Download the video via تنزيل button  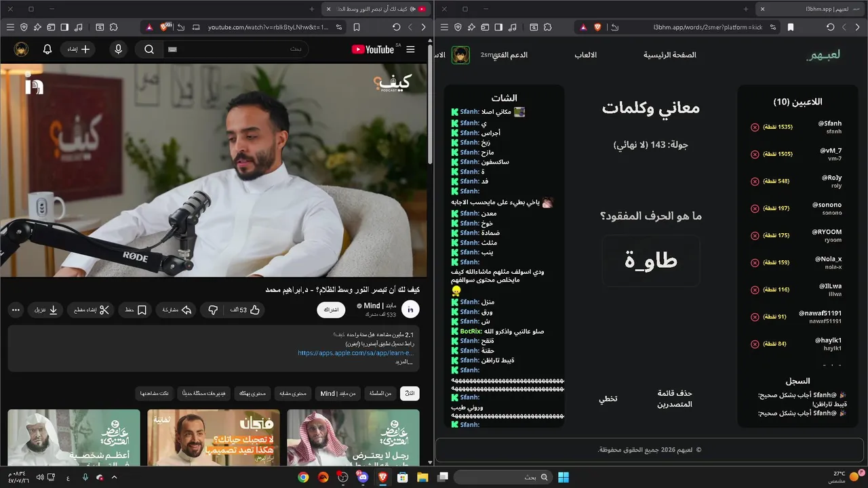(46, 310)
